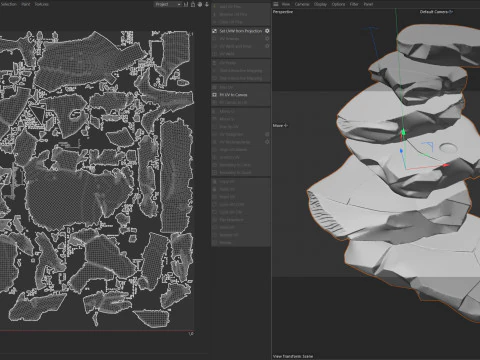Image resolution: width=480 pixels, height=360 pixels.
Task: Click the Remap command
Action: (x=241, y=243)
